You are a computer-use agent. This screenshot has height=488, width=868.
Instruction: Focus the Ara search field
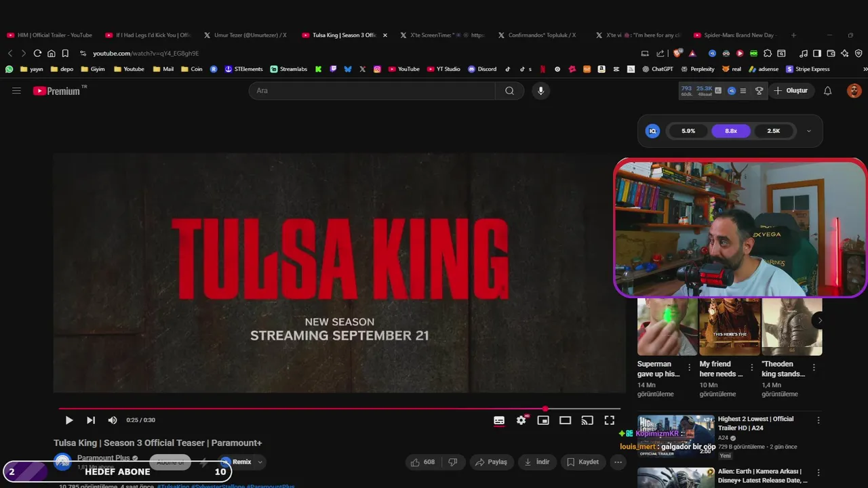(x=372, y=91)
